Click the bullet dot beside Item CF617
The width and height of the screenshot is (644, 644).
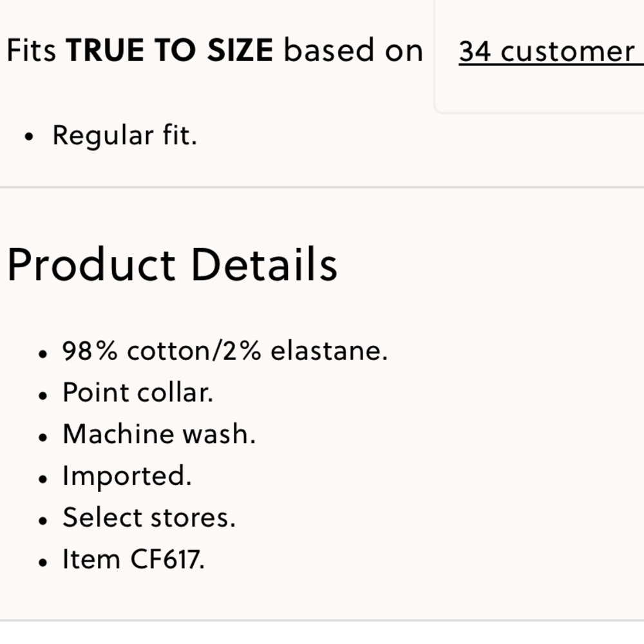[43, 562]
